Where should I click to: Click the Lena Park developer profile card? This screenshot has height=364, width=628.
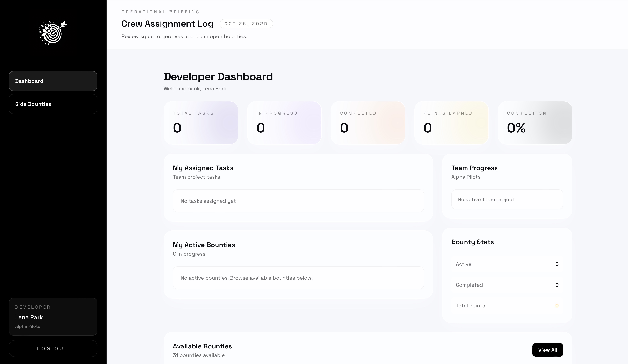pos(53,316)
